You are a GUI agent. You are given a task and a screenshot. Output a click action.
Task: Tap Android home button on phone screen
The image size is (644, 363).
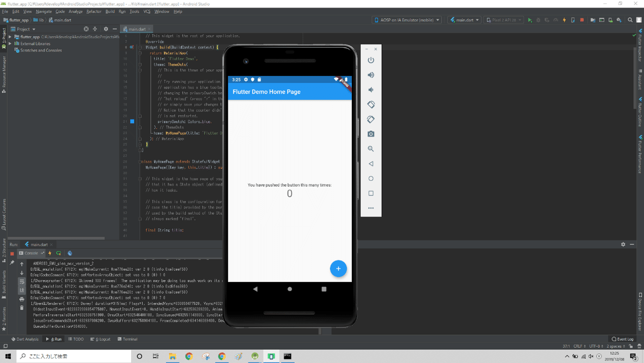point(289,289)
